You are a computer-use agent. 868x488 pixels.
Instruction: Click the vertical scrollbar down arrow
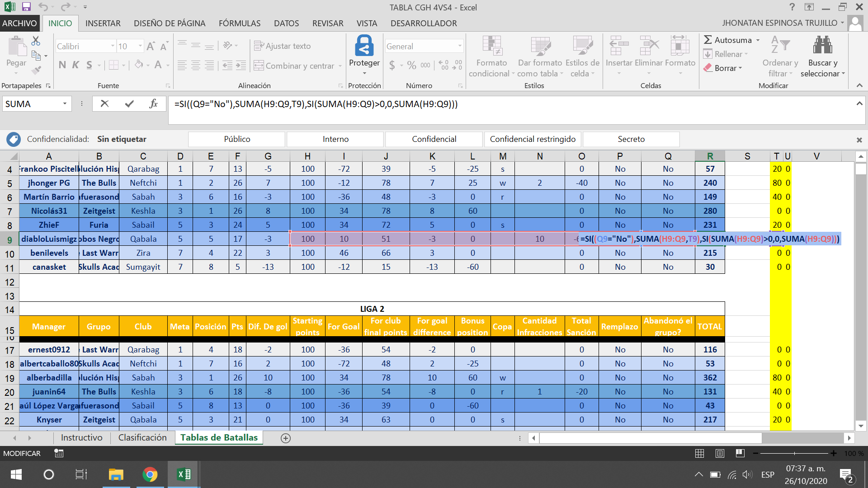(861, 426)
